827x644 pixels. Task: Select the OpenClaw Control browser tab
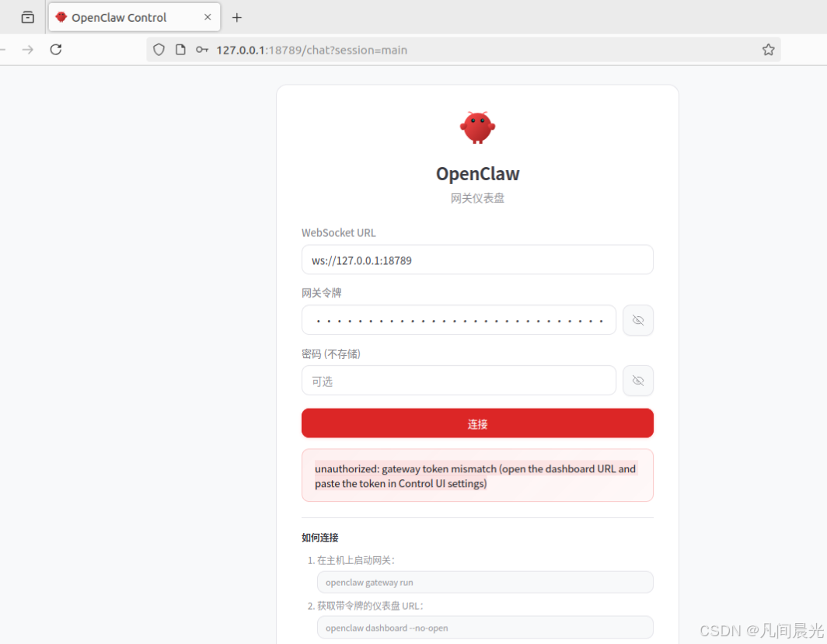(134, 17)
